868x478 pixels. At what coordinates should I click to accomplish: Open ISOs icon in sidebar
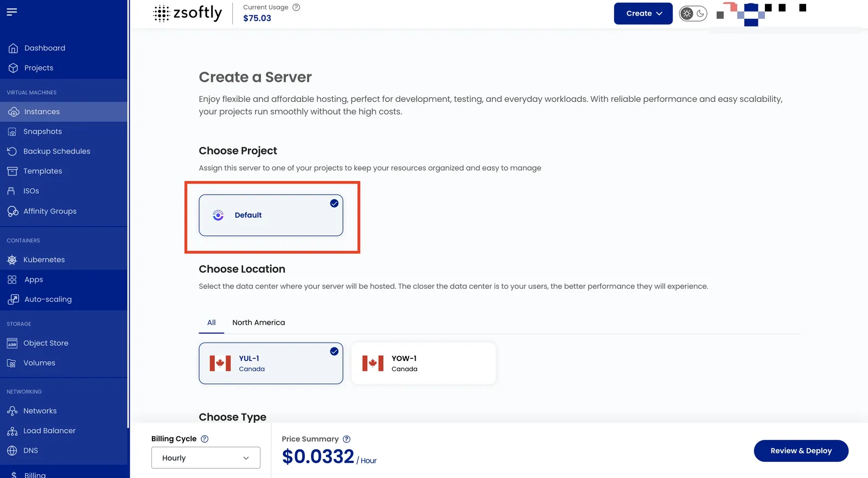(11, 191)
